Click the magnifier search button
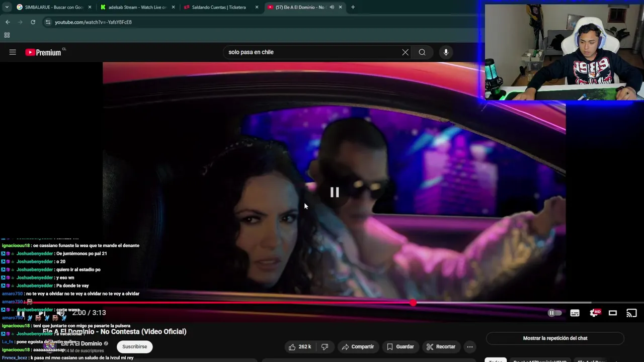The height and width of the screenshot is (362, 644). (x=422, y=52)
